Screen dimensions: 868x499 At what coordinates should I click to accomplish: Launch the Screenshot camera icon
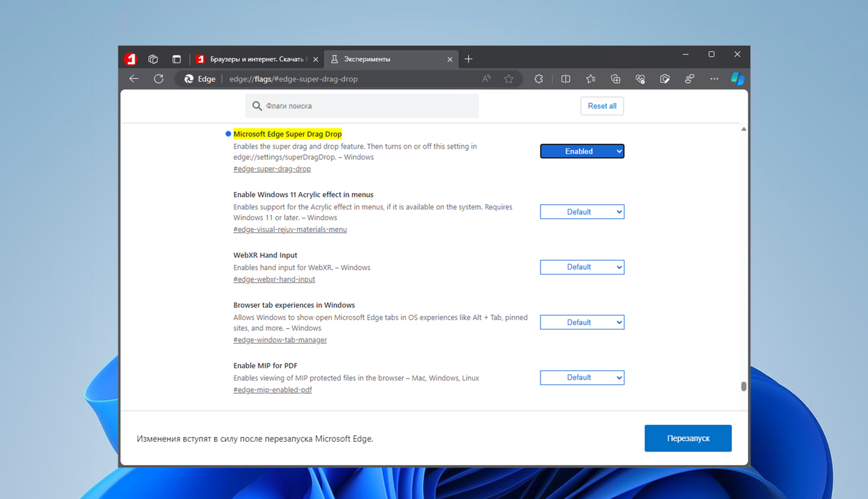665,79
